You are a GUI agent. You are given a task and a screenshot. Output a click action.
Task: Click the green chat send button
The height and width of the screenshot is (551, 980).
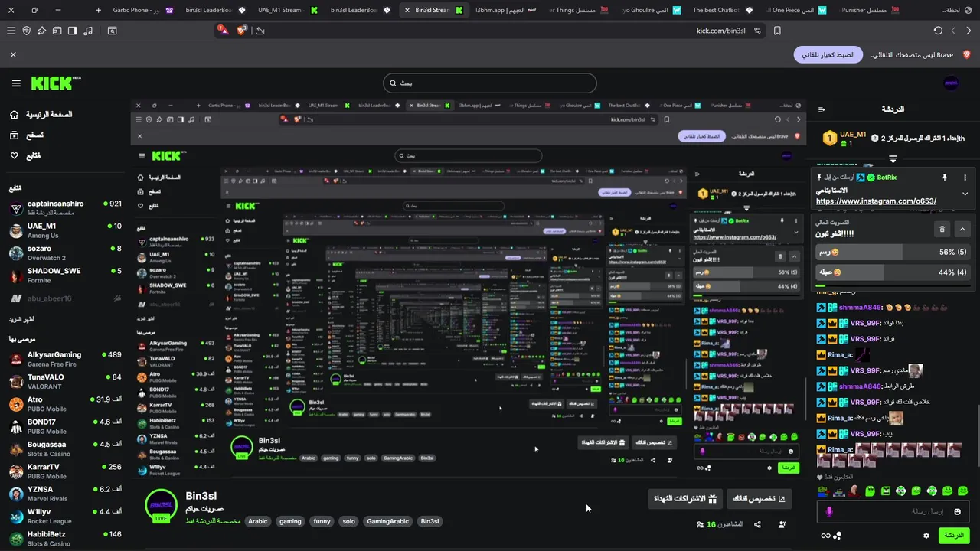click(954, 536)
